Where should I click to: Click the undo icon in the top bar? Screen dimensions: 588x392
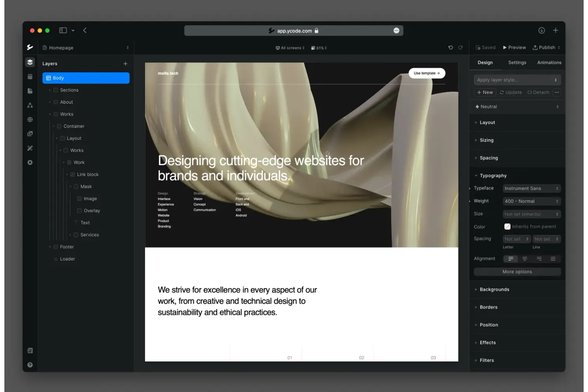tap(450, 47)
